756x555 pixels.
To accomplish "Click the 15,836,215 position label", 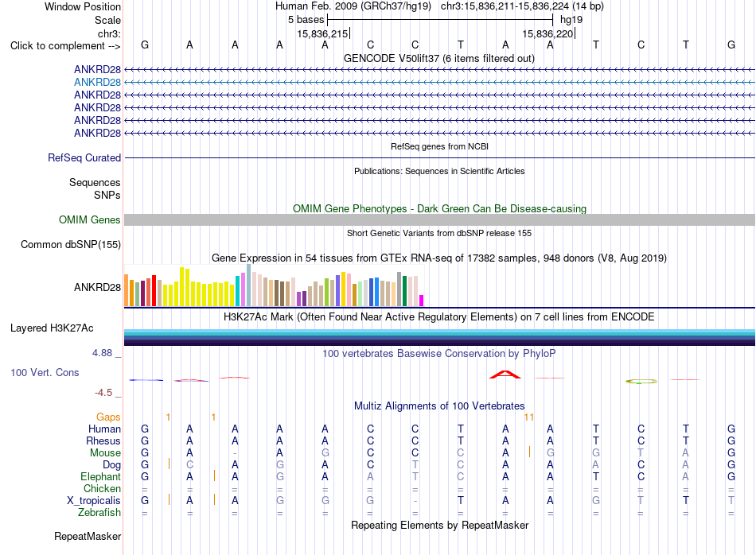I will coord(322,33).
